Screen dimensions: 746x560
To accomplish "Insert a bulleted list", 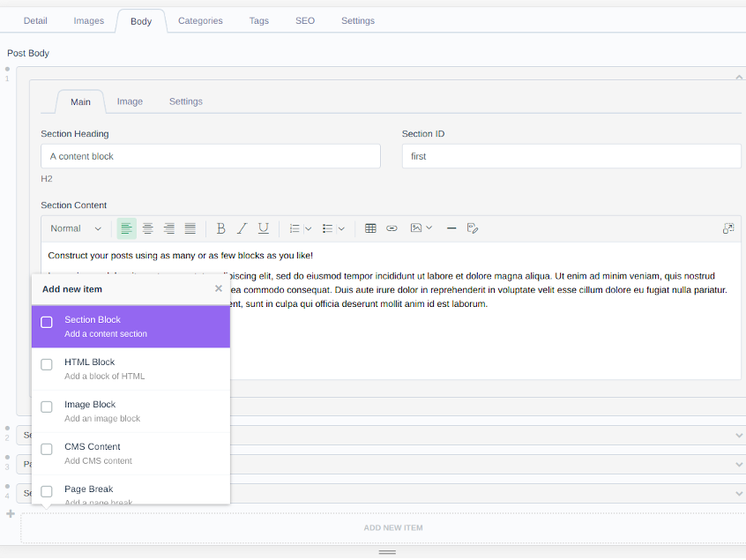I will click(x=327, y=228).
